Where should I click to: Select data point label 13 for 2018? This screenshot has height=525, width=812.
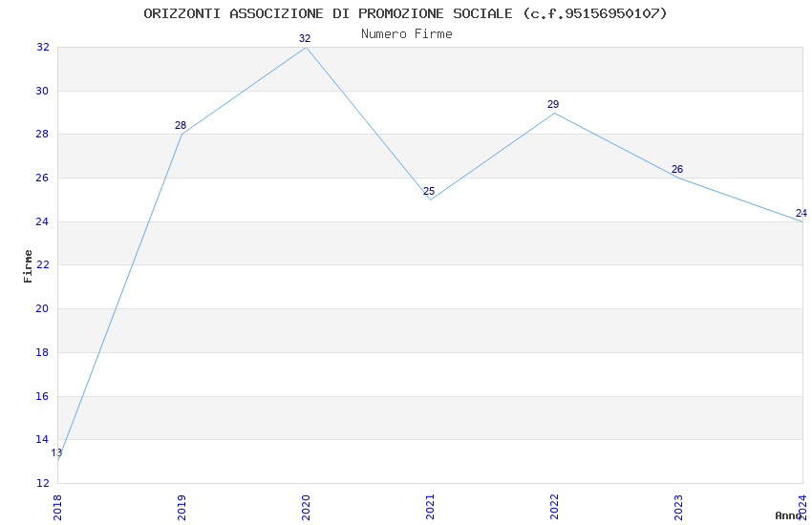(x=56, y=452)
